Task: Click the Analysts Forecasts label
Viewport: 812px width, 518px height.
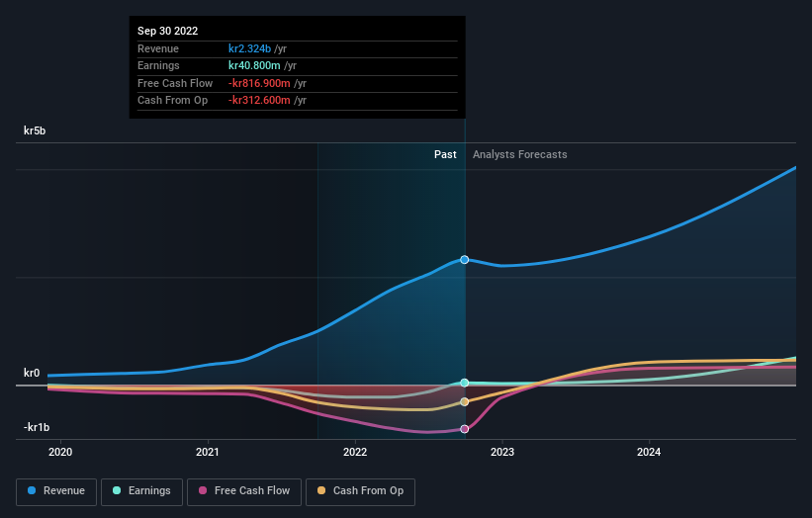Action: pyautogui.click(x=519, y=155)
